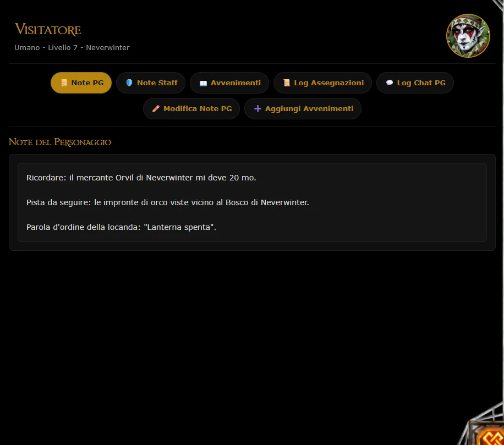Click the note with "Lanterna spenta" password
Viewport: 504px width, 445px height.
[x=121, y=227]
